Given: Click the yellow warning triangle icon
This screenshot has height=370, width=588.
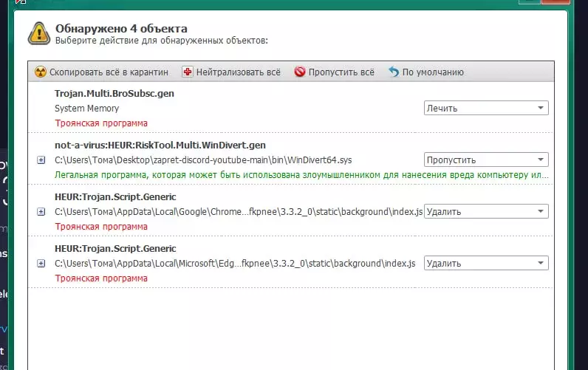Looking at the screenshot, I should [39, 34].
